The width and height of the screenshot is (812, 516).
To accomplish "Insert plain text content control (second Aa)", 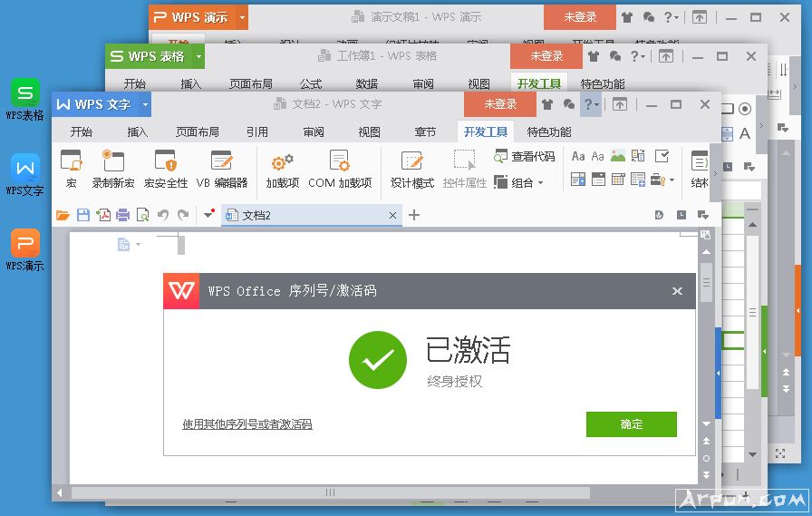I will [x=597, y=156].
